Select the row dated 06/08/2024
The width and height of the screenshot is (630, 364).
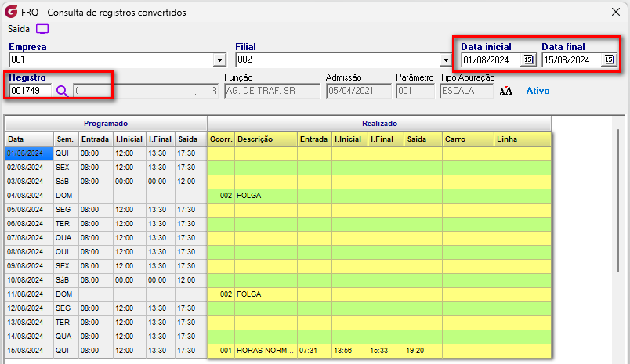click(x=278, y=224)
